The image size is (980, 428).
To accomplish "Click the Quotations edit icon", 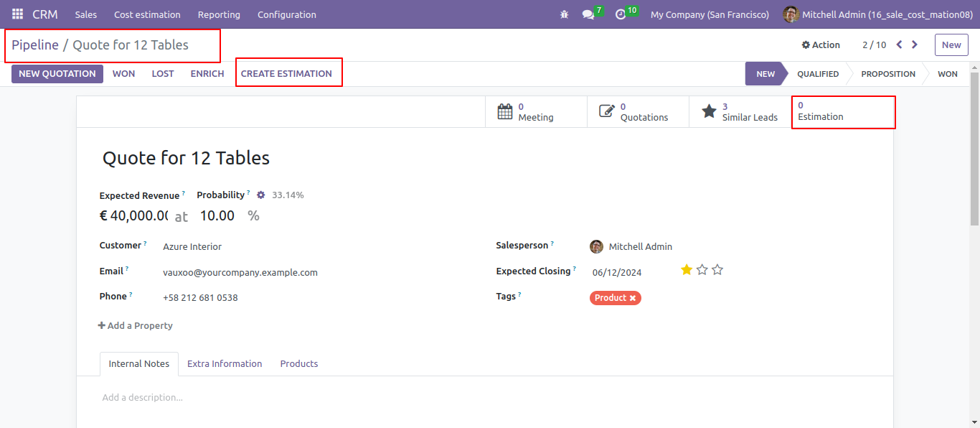I will click(x=607, y=111).
